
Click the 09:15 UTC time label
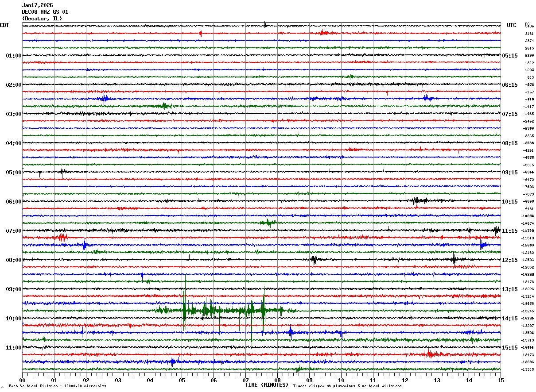(510, 173)
